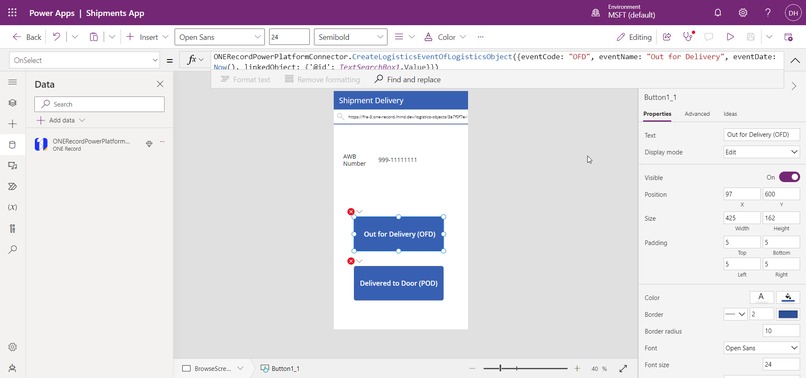The image size is (806, 378).
Task: Open the Media icon in sidebar
Action: pos(12,166)
